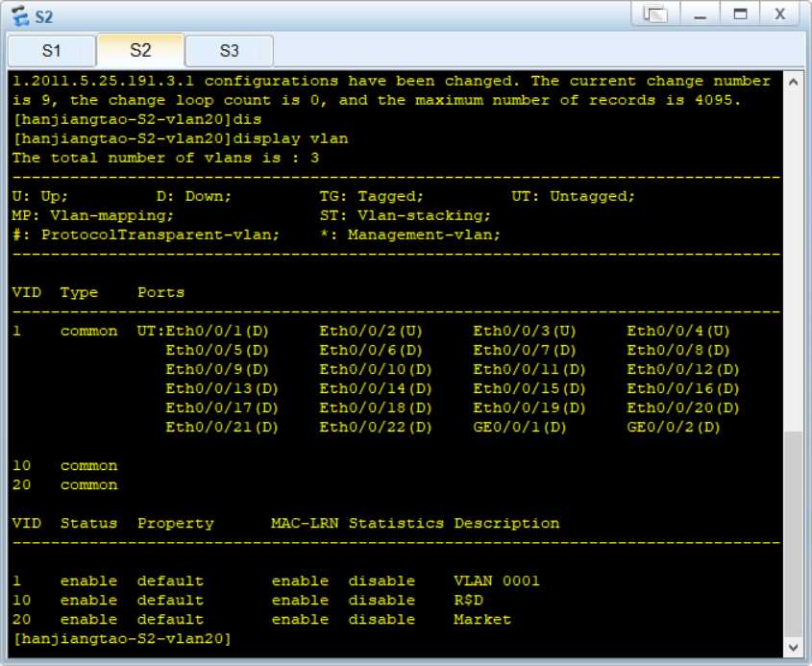The width and height of the screenshot is (812, 666).
Task: Click the 'Type' column header
Action: [79, 292]
